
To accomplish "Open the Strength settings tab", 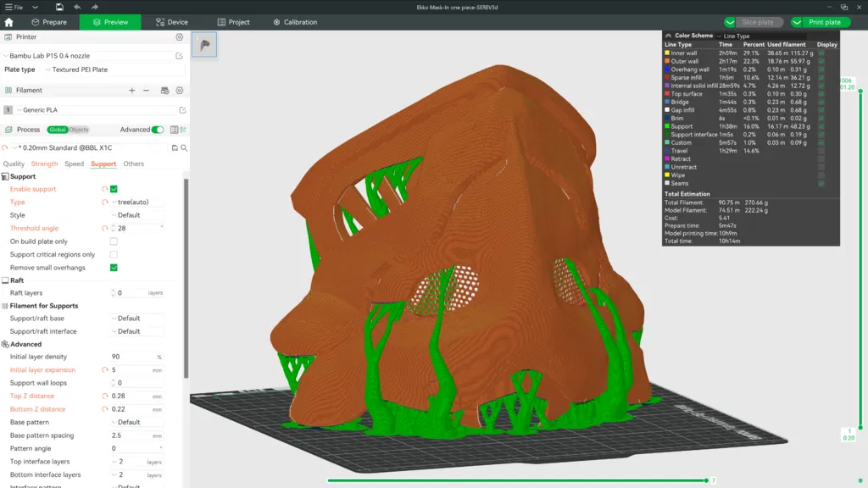I will (44, 164).
